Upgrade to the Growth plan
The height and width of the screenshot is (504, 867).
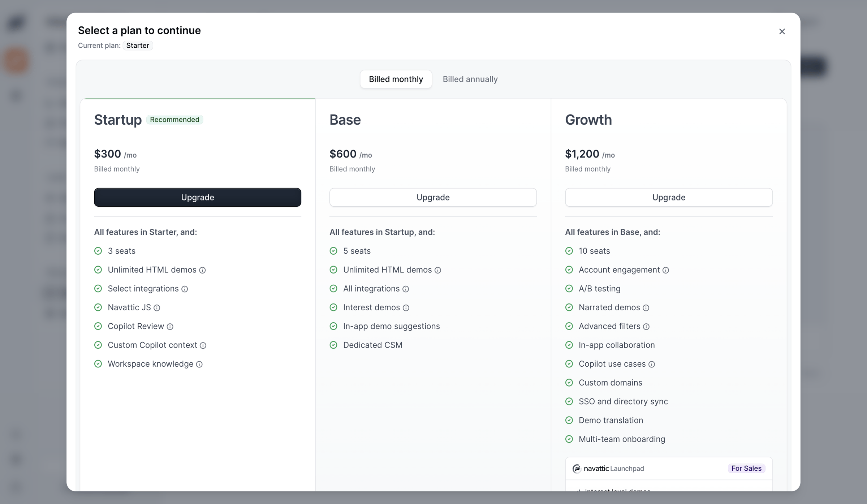(669, 197)
